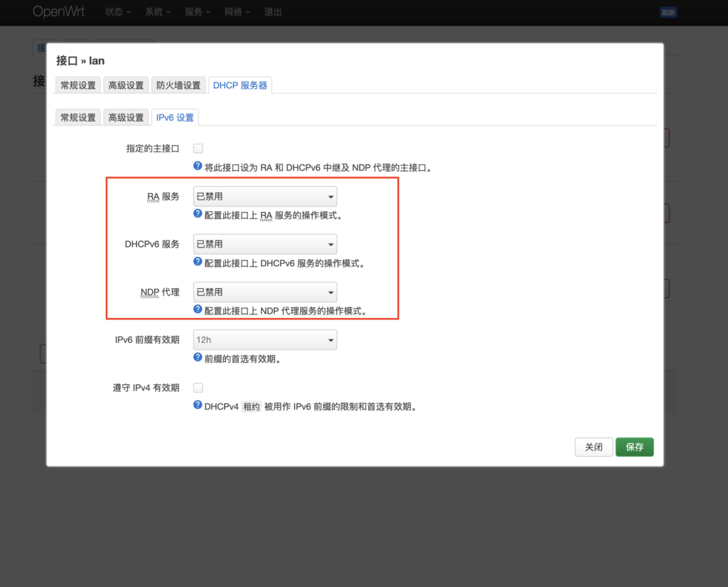Open the DHCPv6 服务 mode dropdown
Screen dimensions: 728x587
click(265, 245)
